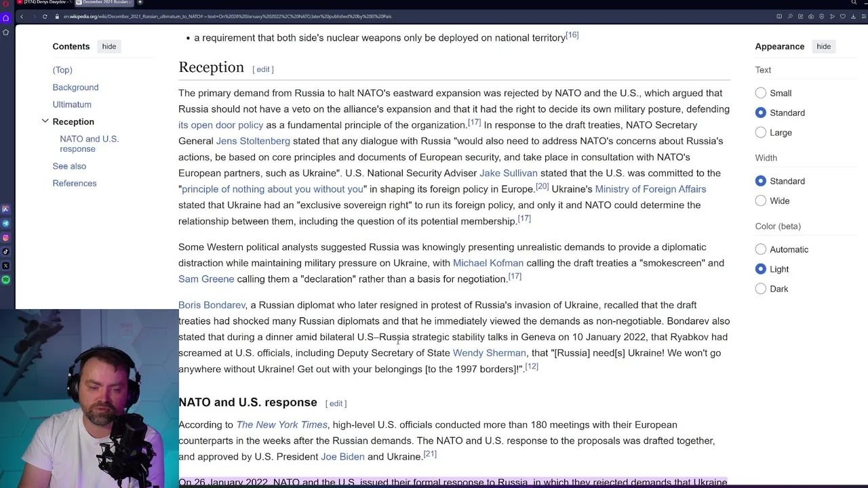Image resolution: width=868 pixels, height=488 pixels.
Task: Click the padlock site security icon
Action: click(57, 16)
